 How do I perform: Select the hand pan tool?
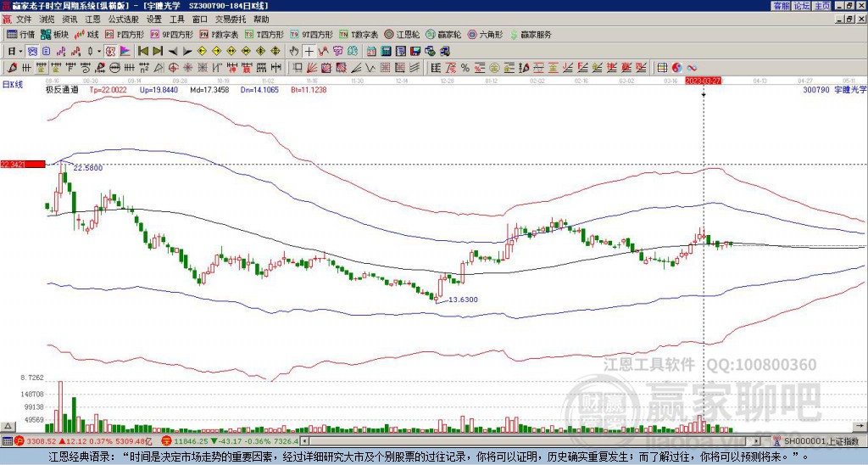[x=294, y=52]
